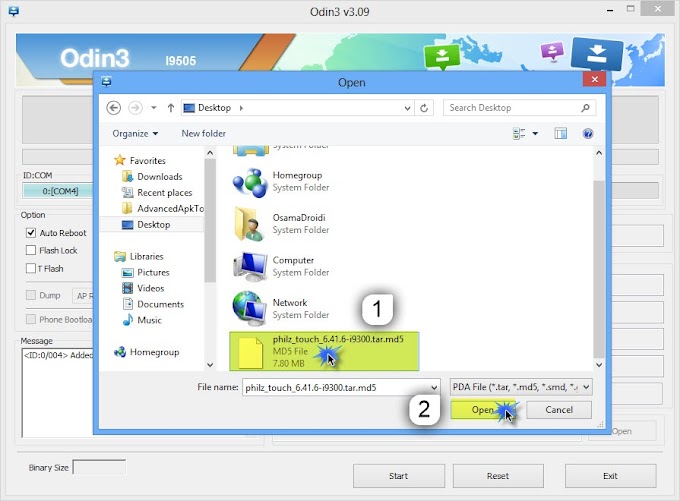
Task: Click green download icon in Odin3 banner
Action: pyautogui.click(x=442, y=56)
